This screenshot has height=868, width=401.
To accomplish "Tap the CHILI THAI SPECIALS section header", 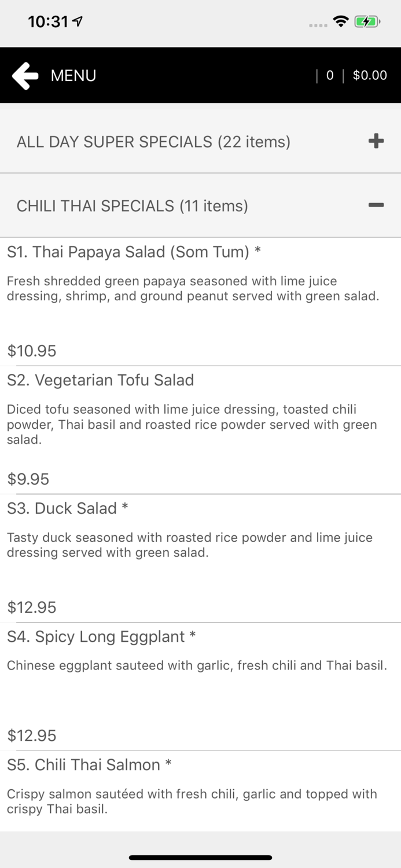I will 132,205.
